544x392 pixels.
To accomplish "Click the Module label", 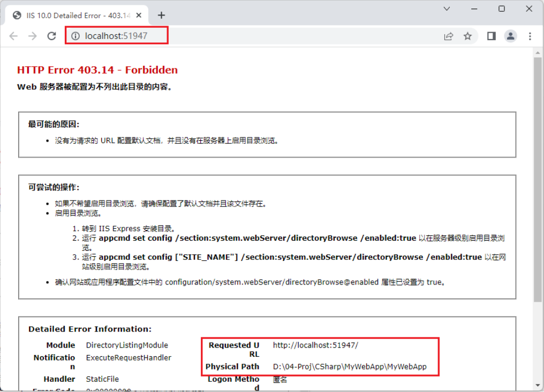I will click(x=61, y=345).
